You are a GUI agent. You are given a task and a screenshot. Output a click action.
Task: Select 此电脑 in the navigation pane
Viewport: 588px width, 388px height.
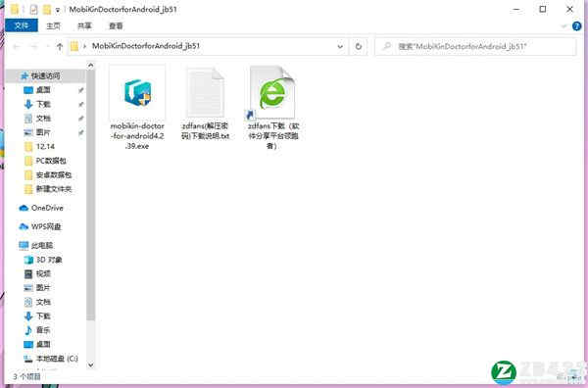point(42,246)
